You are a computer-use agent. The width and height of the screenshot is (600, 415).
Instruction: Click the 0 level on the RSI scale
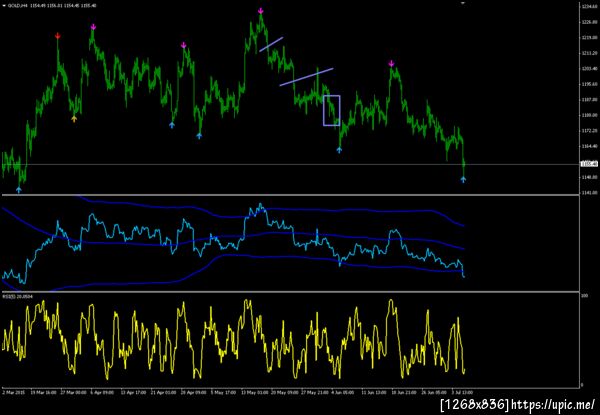582,385
